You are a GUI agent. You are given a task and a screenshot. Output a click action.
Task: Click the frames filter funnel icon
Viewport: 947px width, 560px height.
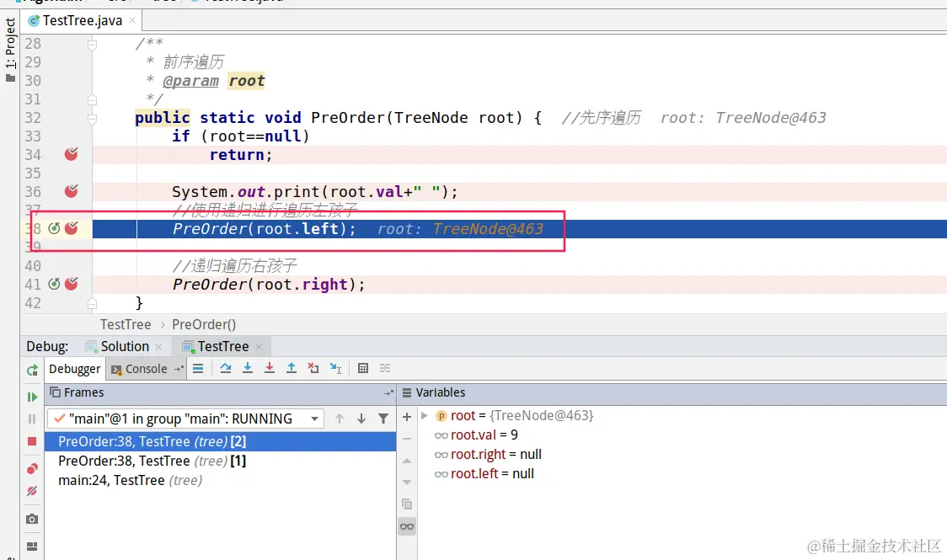click(x=383, y=419)
